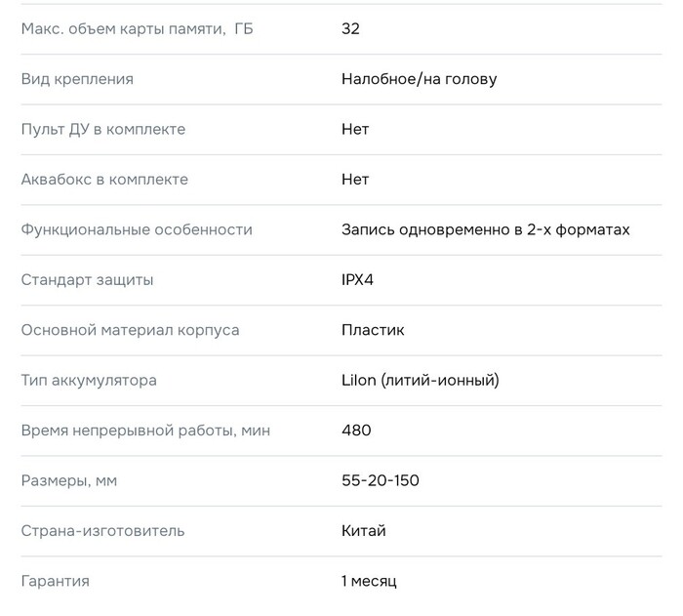Click the dimensions value 55-20-150
The image size is (683, 616).
(381, 480)
